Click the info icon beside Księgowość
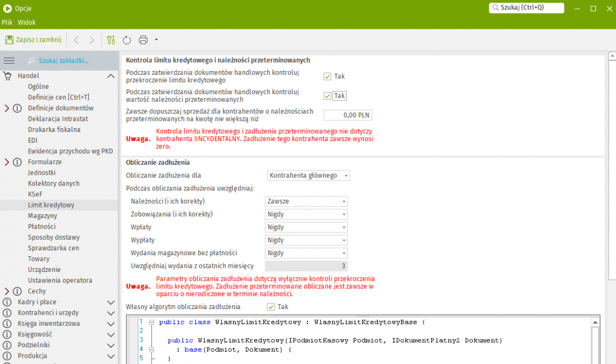The height and width of the screenshot is (364, 616). click(7, 335)
